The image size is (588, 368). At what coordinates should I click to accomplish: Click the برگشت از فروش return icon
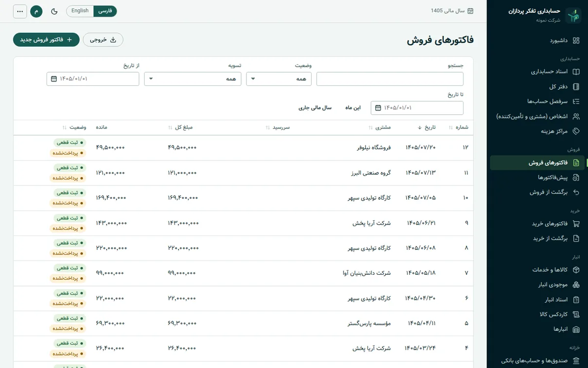coord(576,192)
